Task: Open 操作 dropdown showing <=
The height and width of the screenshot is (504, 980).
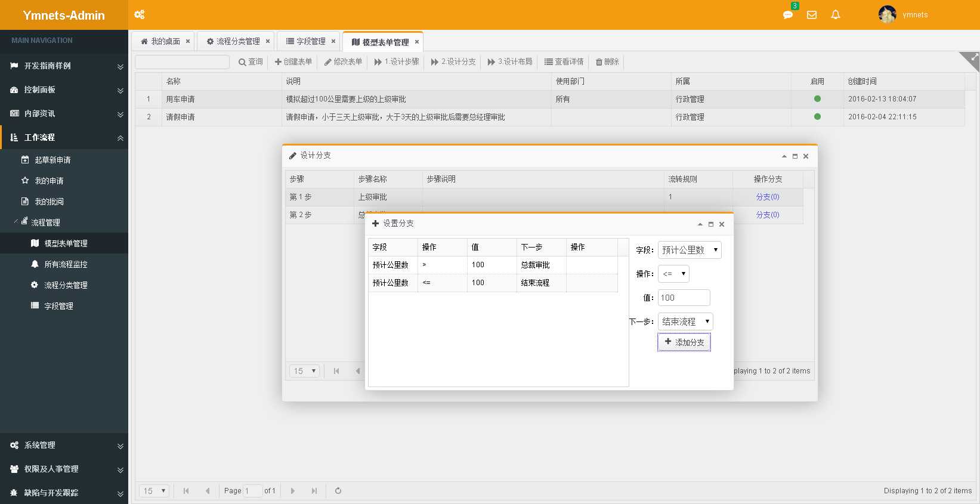Action: tap(673, 274)
